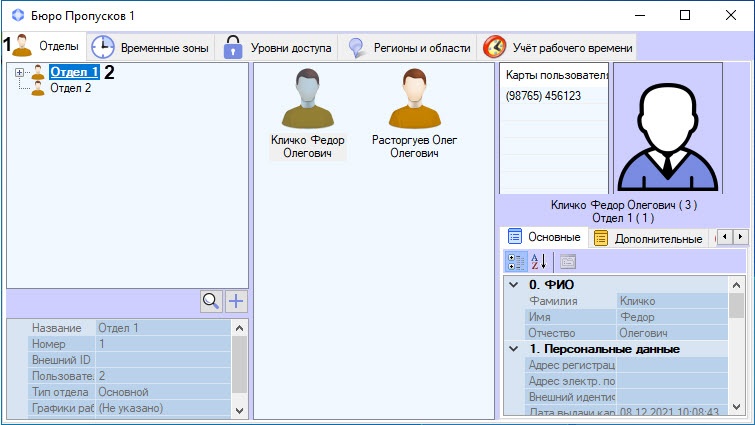Select Отдел 2 in the department tree
The image size is (755, 425).
pos(70,88)
